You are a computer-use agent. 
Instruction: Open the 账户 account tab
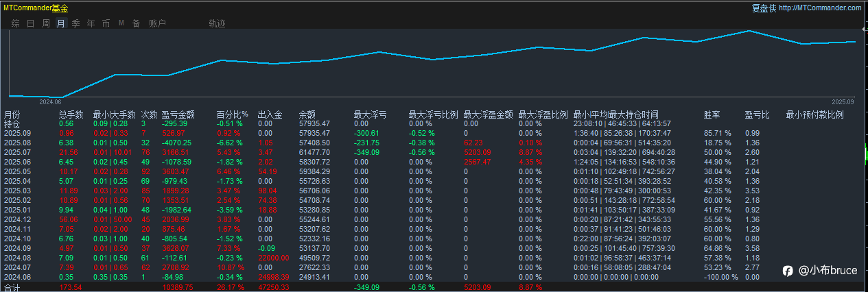point(157,23)
